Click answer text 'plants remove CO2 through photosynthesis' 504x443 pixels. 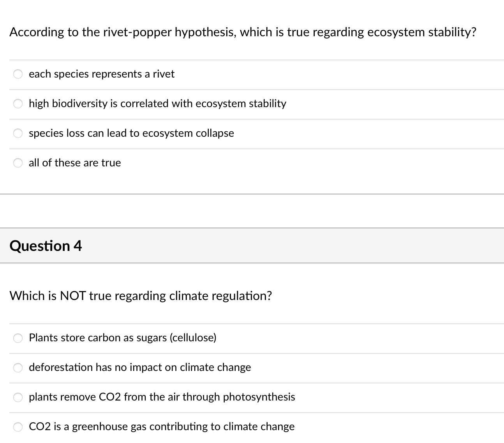[162, 397]
